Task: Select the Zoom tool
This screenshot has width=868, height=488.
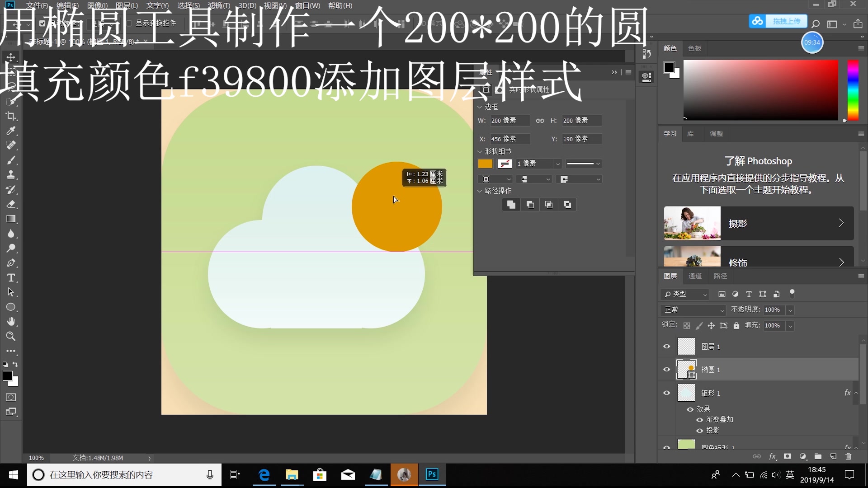Action: coord(11,337)
